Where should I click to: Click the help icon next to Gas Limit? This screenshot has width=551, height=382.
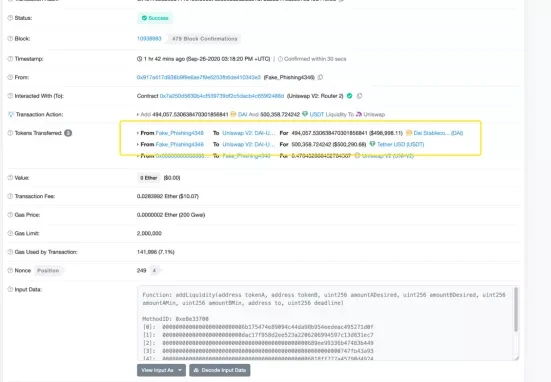[x=10, y=233]
